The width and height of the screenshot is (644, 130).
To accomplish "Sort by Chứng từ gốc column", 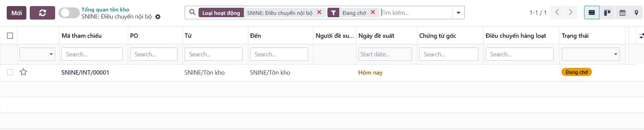I will 438,36.
